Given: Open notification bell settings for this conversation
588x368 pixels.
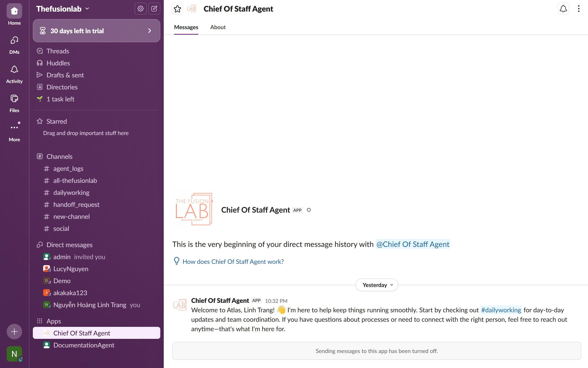Looking at the screenshot, I should 563,9.
